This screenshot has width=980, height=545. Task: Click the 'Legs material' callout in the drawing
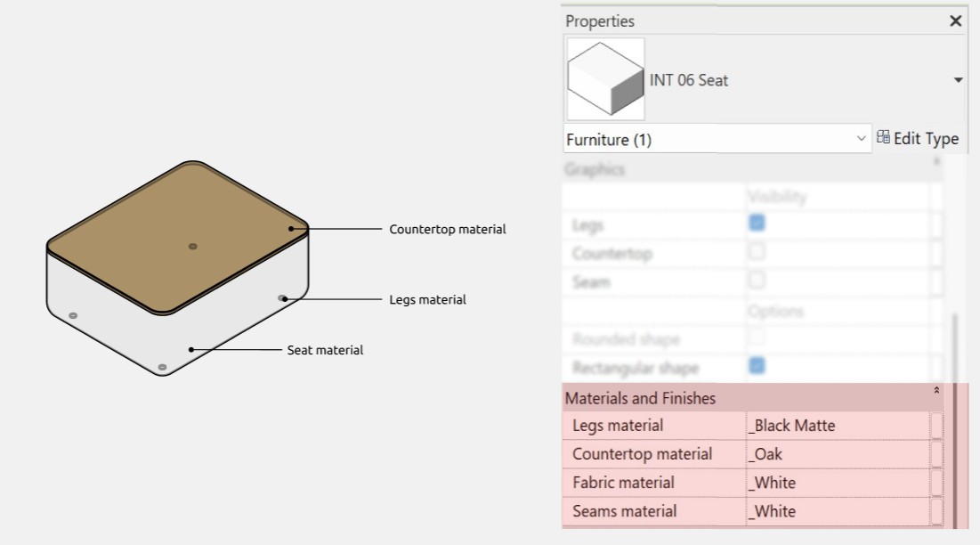(x=427, y=299)
